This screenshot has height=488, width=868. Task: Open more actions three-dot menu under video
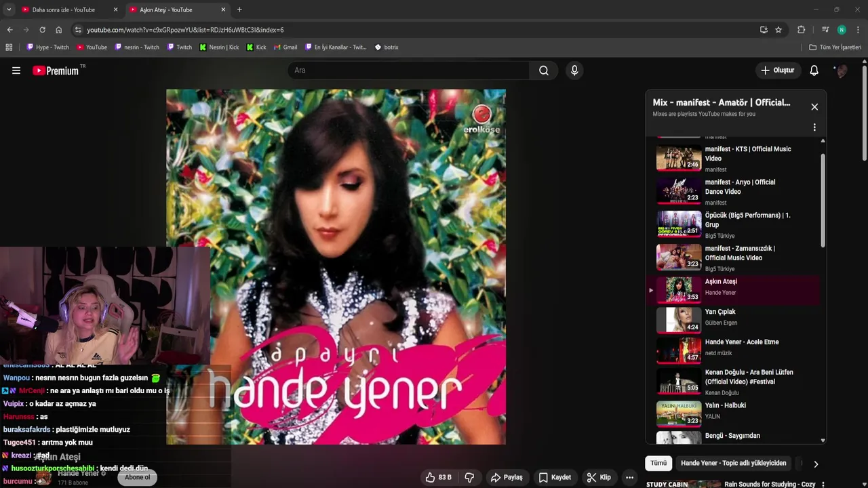click(629, 477)
